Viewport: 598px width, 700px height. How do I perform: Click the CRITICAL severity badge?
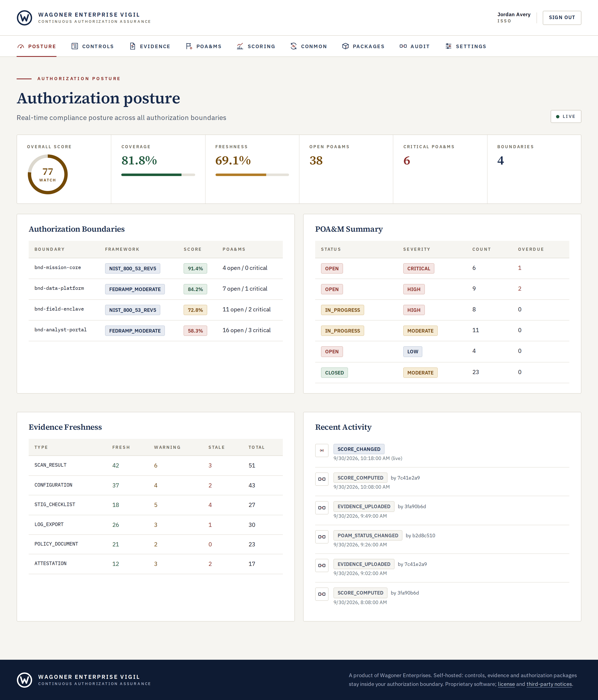[x=419, y=269]
